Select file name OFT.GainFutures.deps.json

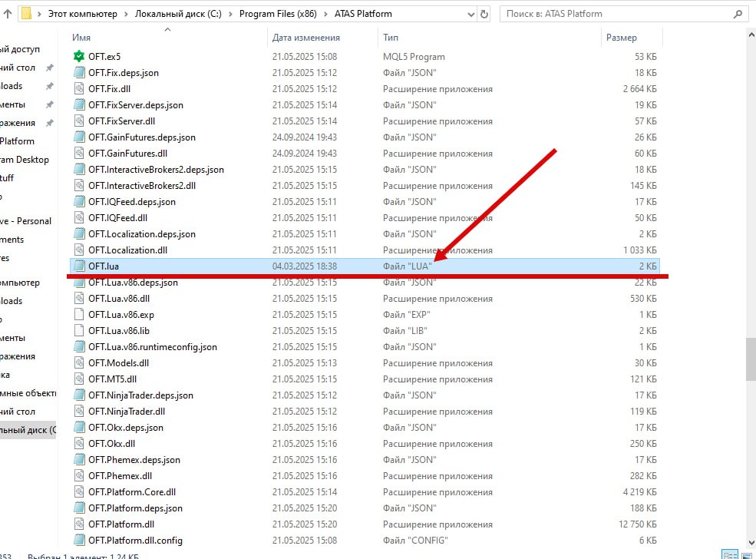(142, 137)
